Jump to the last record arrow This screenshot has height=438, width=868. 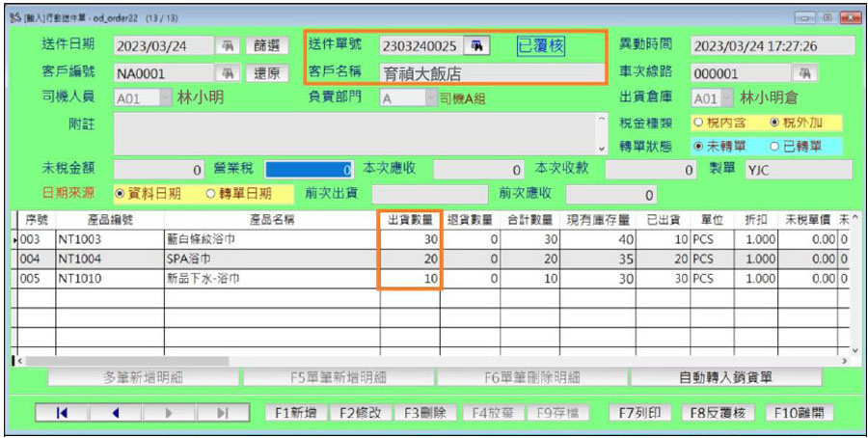pos(223,413)
